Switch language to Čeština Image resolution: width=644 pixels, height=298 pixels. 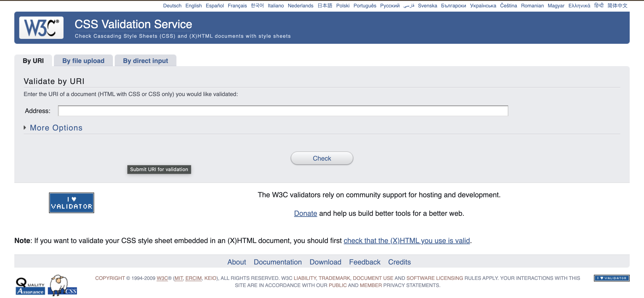[x=508, y=6]
